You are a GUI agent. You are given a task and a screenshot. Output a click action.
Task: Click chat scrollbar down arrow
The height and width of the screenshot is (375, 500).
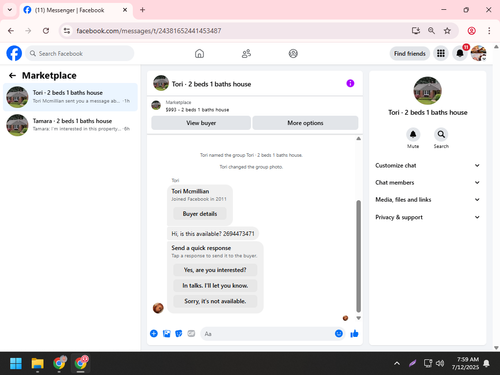tap(358, 318)
